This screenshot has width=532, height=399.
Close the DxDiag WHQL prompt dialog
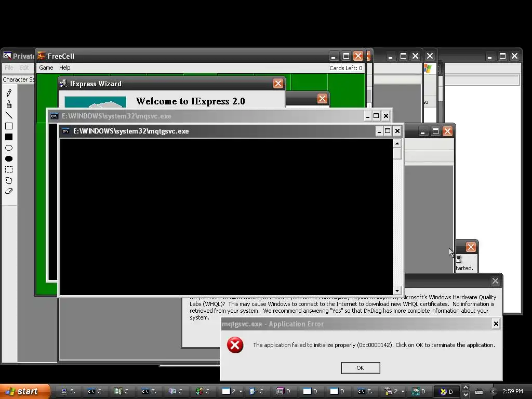pos(495,281)
